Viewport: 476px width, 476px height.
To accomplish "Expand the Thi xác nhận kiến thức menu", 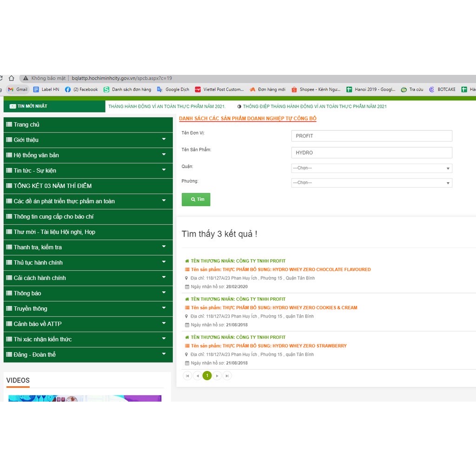I will coord(88,339).
